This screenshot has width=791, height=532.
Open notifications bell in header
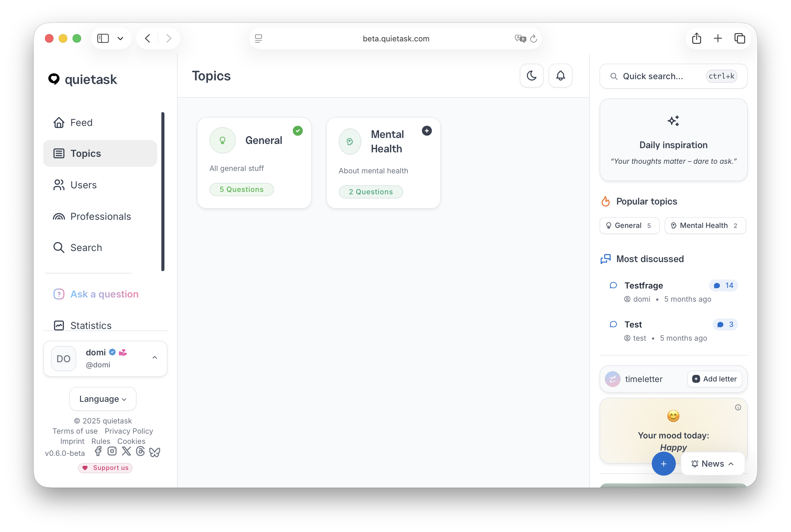coord(560,75)
